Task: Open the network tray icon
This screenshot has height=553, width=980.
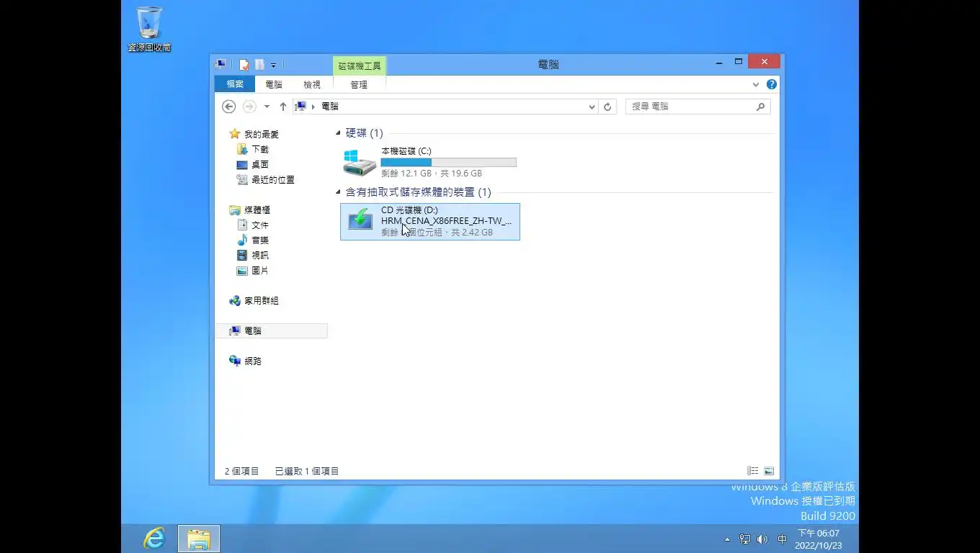Action: coord(745,539)
